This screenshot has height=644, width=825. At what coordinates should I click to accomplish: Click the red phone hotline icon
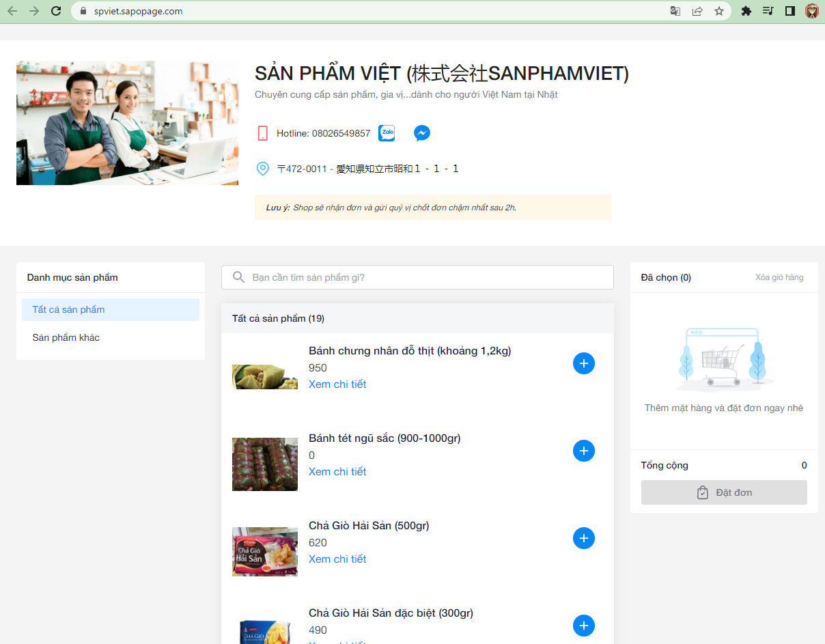coord(263,133)
